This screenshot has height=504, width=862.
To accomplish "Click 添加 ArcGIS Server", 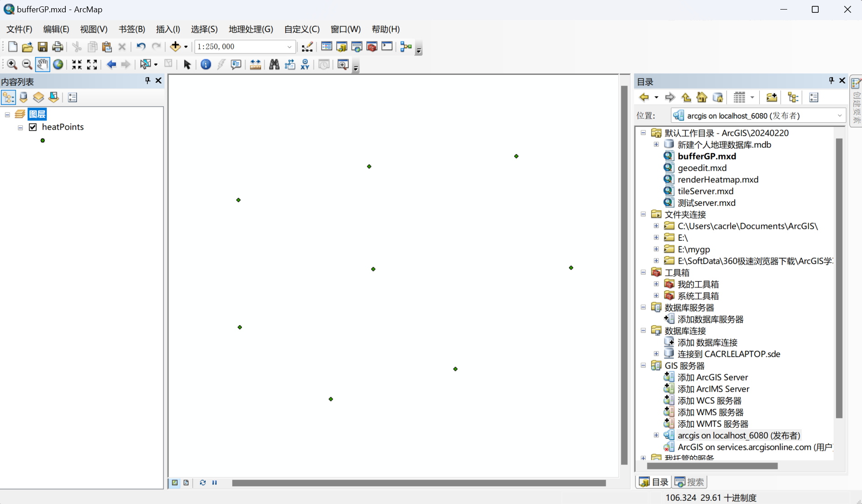I will [x=713, y=377].
